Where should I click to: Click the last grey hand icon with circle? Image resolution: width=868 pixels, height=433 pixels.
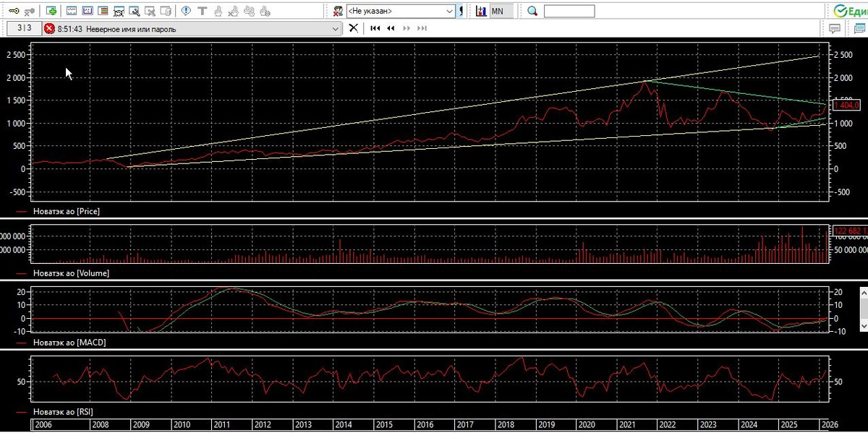click(265, 11)
